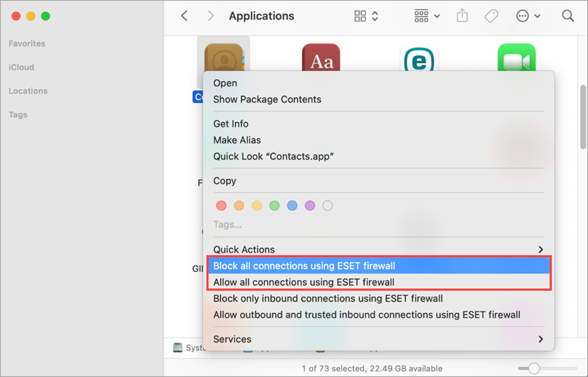Apply the yellow tag color
The width and height of the screenshot is (588, 377).
pos(256,205)
